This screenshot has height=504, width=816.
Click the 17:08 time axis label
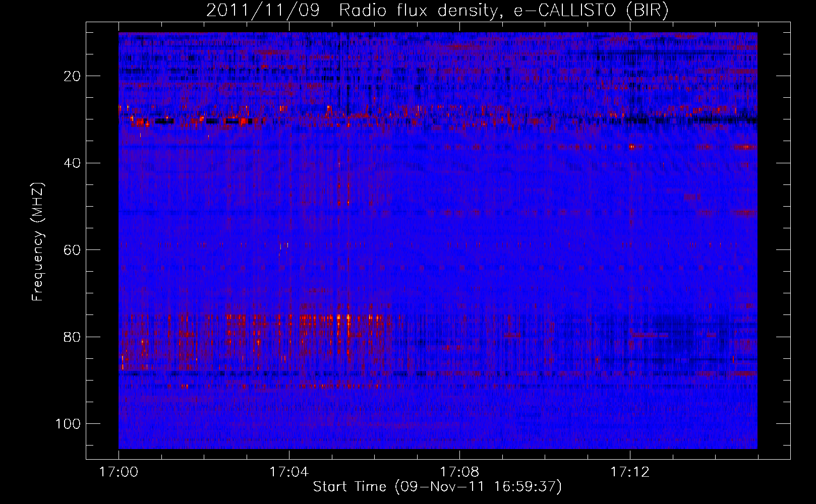pyautogui.click(x=459, y=472)
